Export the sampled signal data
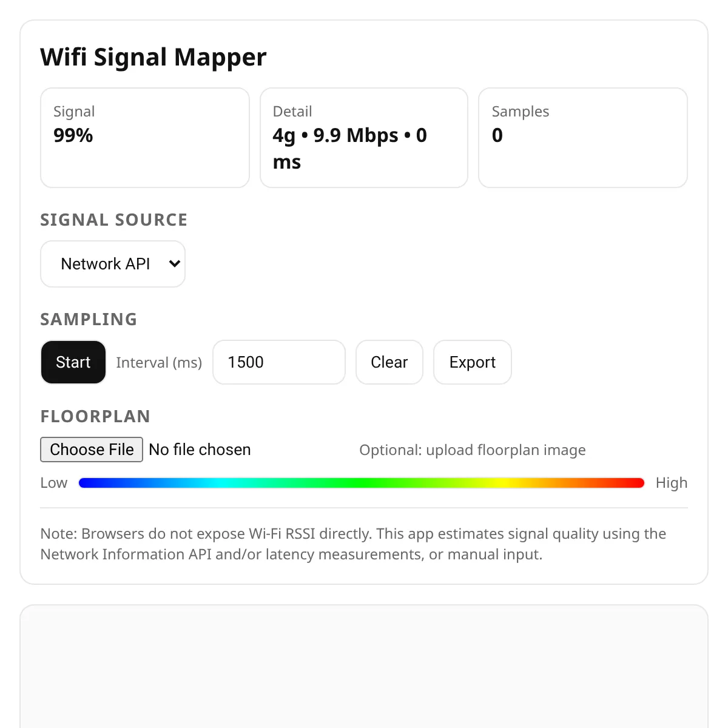The width and height of the screenshot is (728, 728). pos(472,362)
